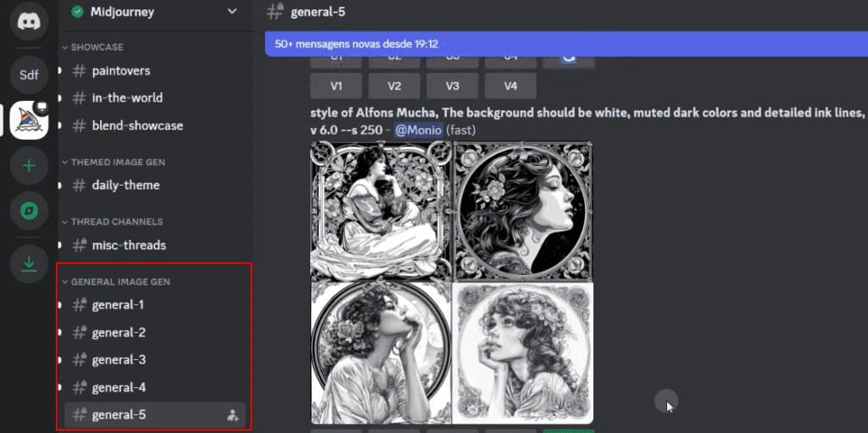Select the general-5 channel
The width and height of the screenshot is (868, 433).
coord(154,414)
